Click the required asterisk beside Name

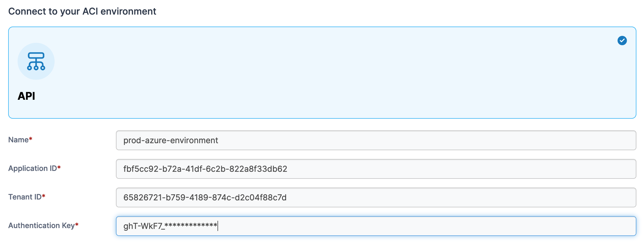click(x=31, y=139)
